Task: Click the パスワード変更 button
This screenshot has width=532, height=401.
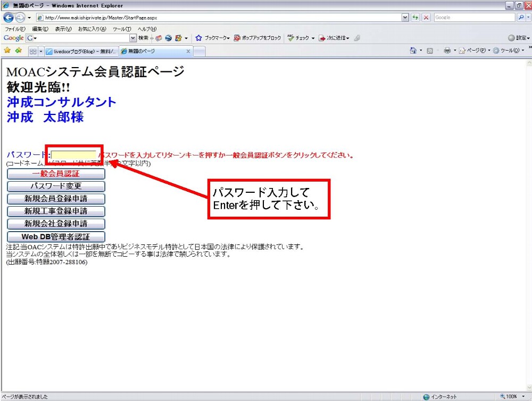Action: coord(56,186)
